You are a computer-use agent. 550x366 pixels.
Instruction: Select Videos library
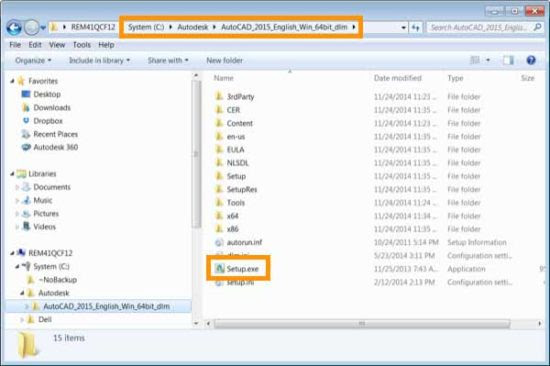[x=44, y=227]
